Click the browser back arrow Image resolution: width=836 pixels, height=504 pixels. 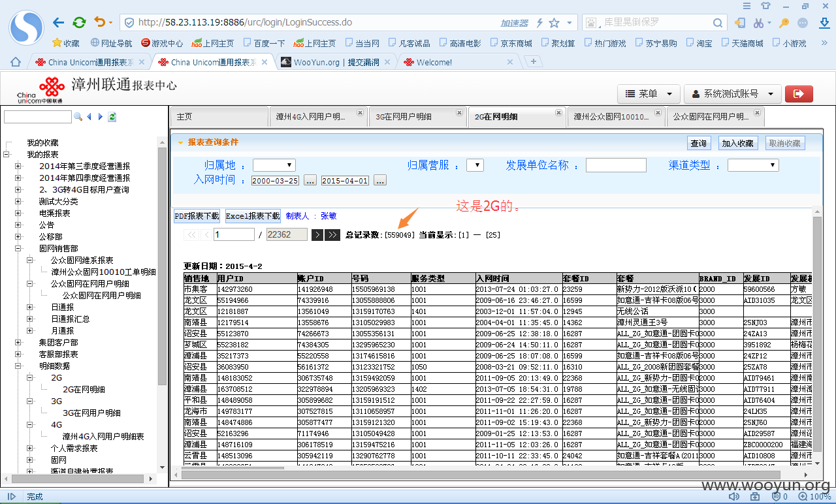coord(58,23)
